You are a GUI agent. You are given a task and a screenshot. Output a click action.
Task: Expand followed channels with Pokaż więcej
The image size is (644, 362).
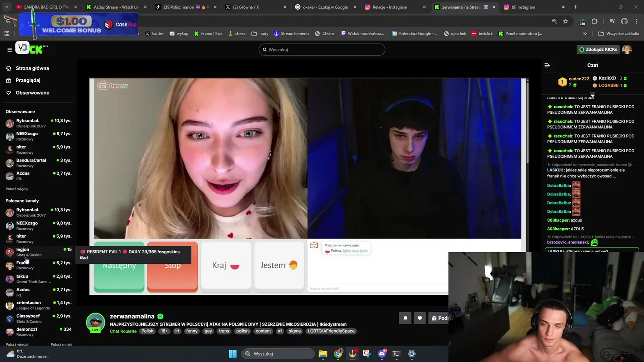tap(17, 189)
